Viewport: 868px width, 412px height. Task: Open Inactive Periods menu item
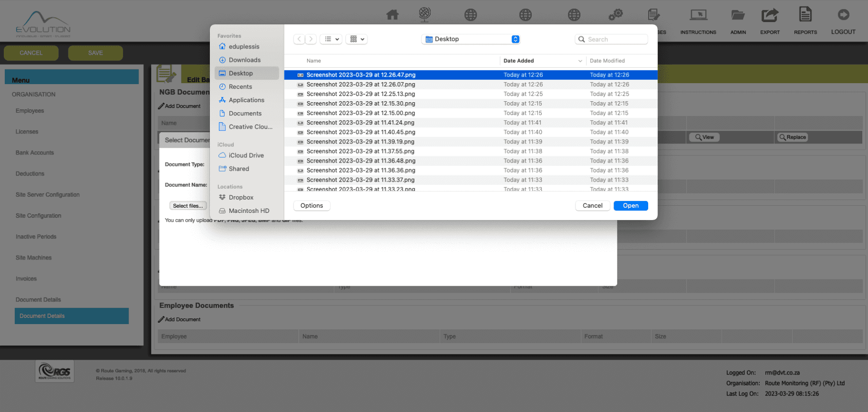[36, 237]
